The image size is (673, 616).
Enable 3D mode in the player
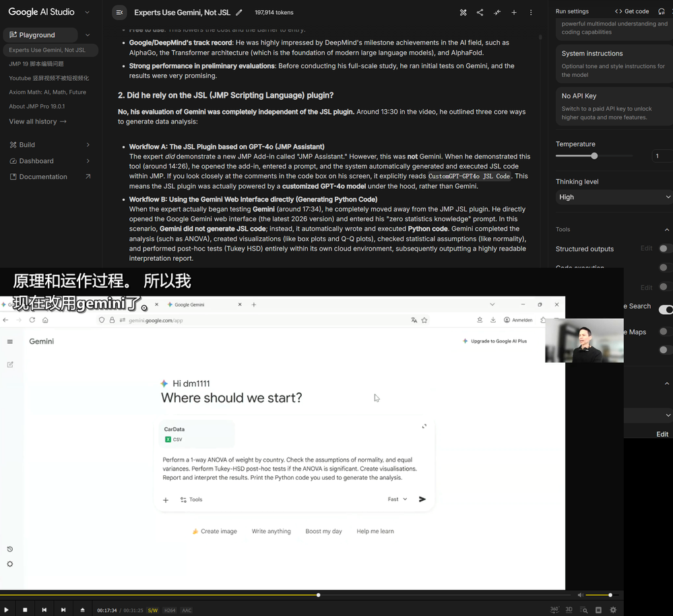(x=569, y=609)
